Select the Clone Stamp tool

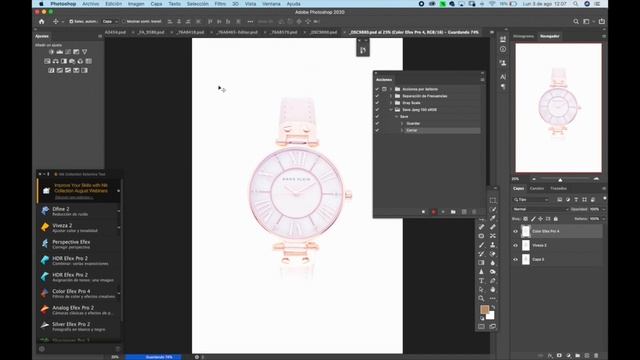(x=493, y=245)
